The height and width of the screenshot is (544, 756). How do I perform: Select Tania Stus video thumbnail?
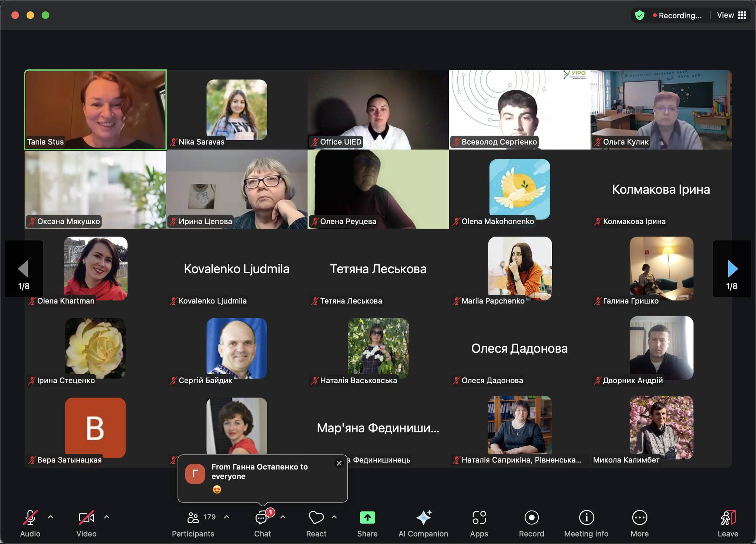95,110
